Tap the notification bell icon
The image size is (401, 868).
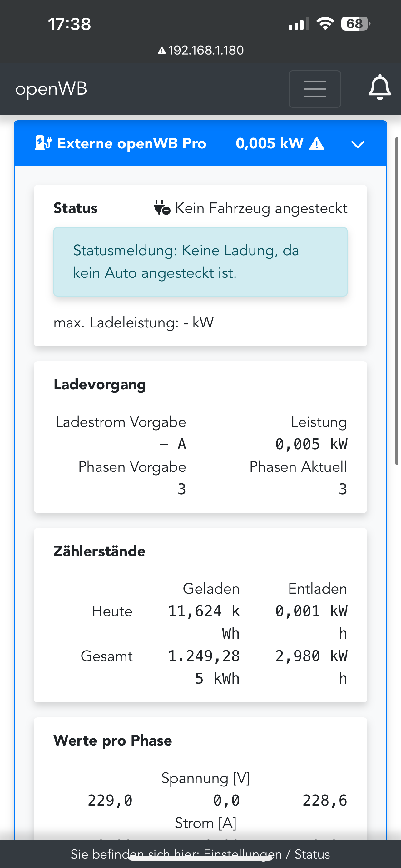click(x=379, y=87)
